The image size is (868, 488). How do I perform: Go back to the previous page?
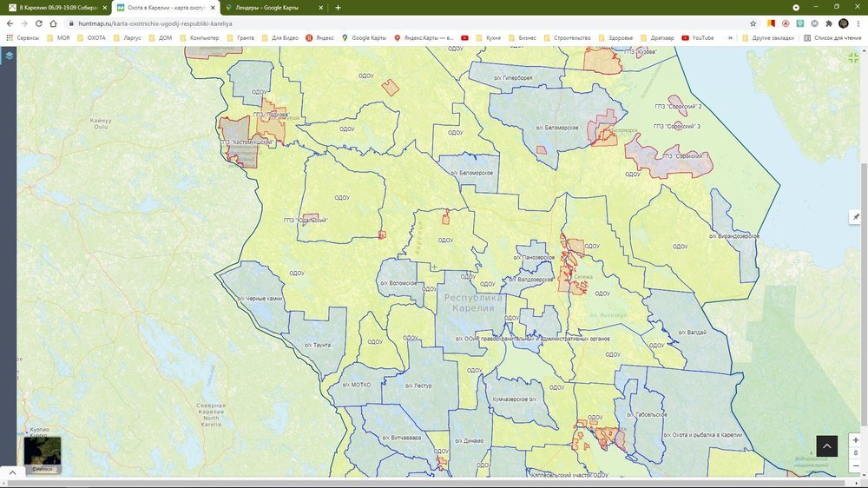pyautogui.click(x=9, y=23)
